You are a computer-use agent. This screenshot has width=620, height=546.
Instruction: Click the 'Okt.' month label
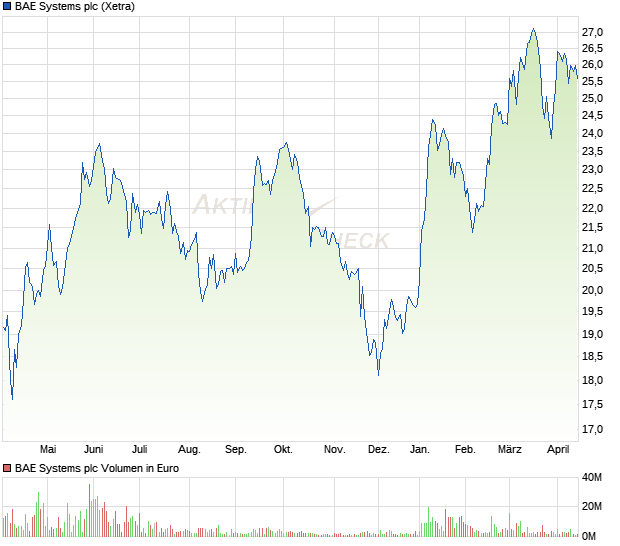pyautogui.click(x=283, y=450)
